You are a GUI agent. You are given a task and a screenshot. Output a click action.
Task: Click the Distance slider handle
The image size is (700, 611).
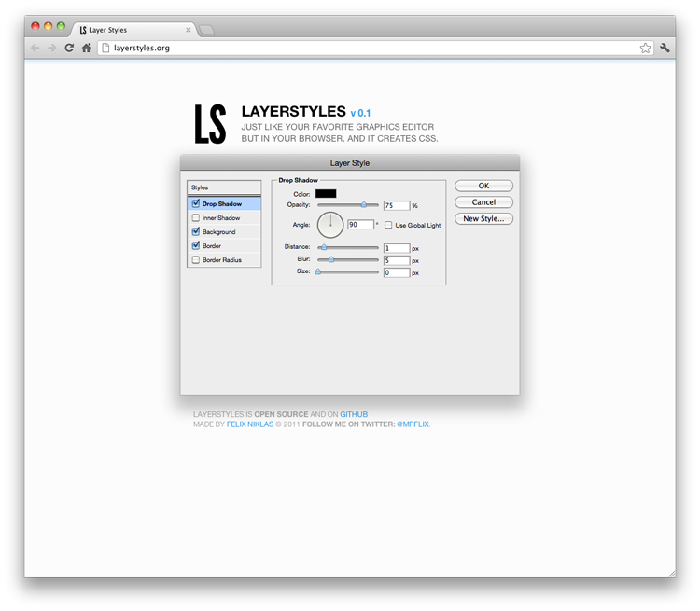(x=324, y=247)
